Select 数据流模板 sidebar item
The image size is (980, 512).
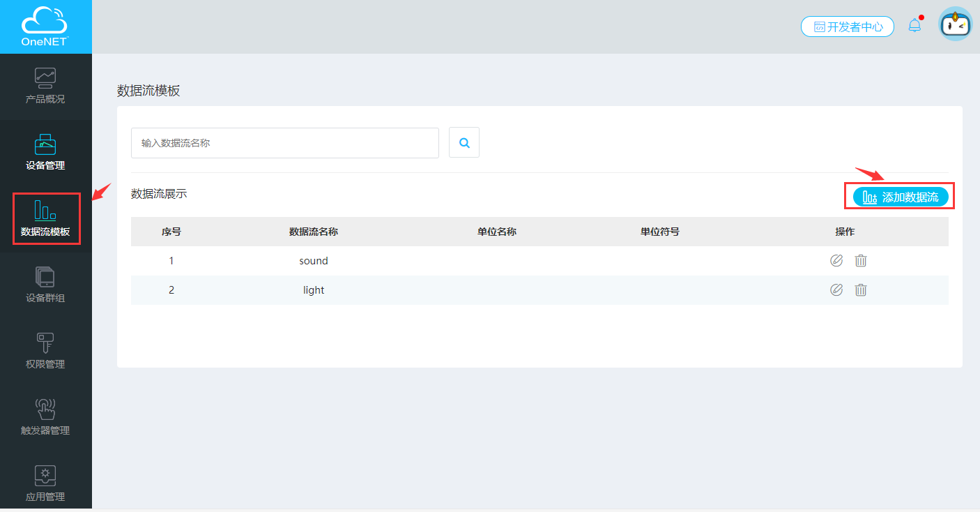pos(45,219)
